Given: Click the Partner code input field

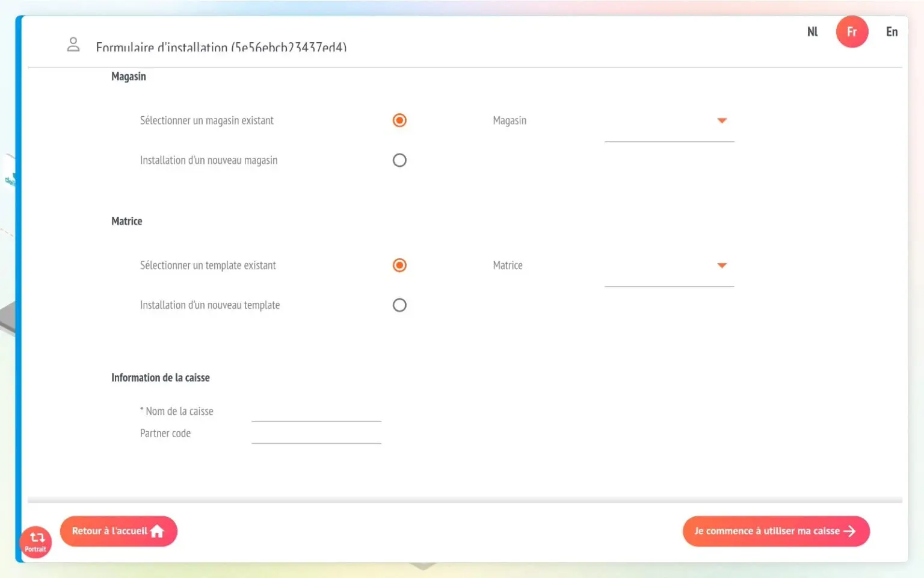Looking at the screenshot, I should 316,435.
